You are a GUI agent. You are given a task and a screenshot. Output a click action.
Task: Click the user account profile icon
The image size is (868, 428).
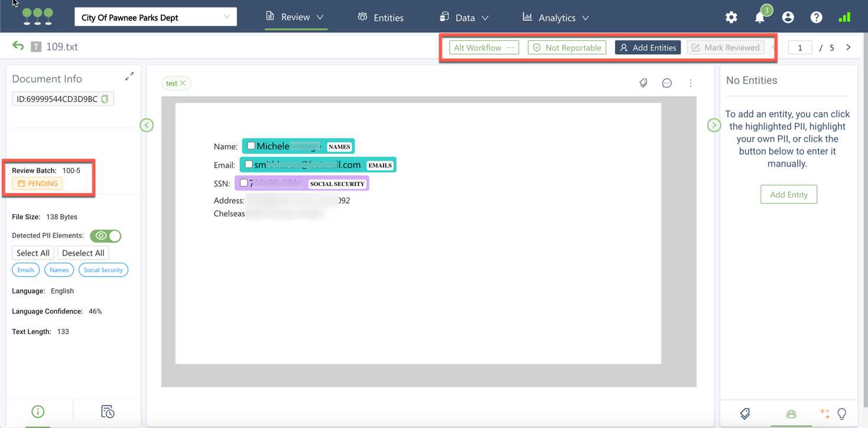pos(788,18)
